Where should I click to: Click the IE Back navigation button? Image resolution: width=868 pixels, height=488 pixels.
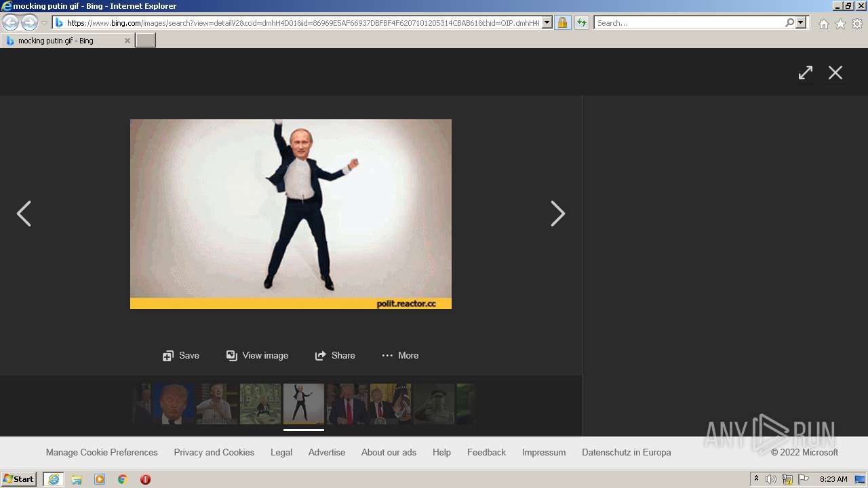tap(11, 23)
